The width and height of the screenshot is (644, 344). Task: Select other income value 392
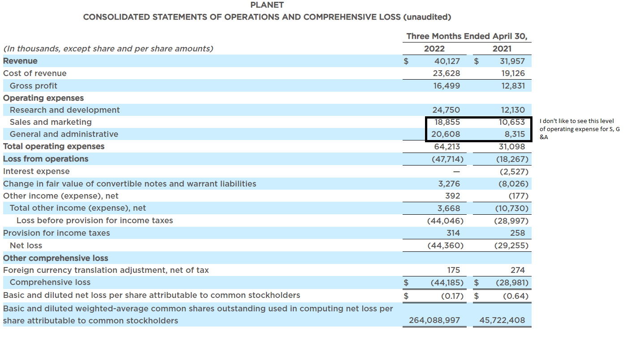point(453,196)
